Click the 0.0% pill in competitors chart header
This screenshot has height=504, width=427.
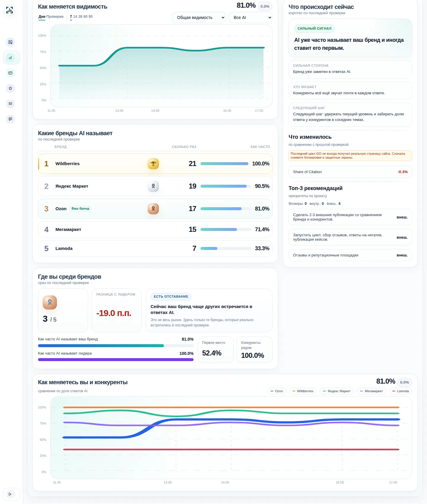(404, 382)
